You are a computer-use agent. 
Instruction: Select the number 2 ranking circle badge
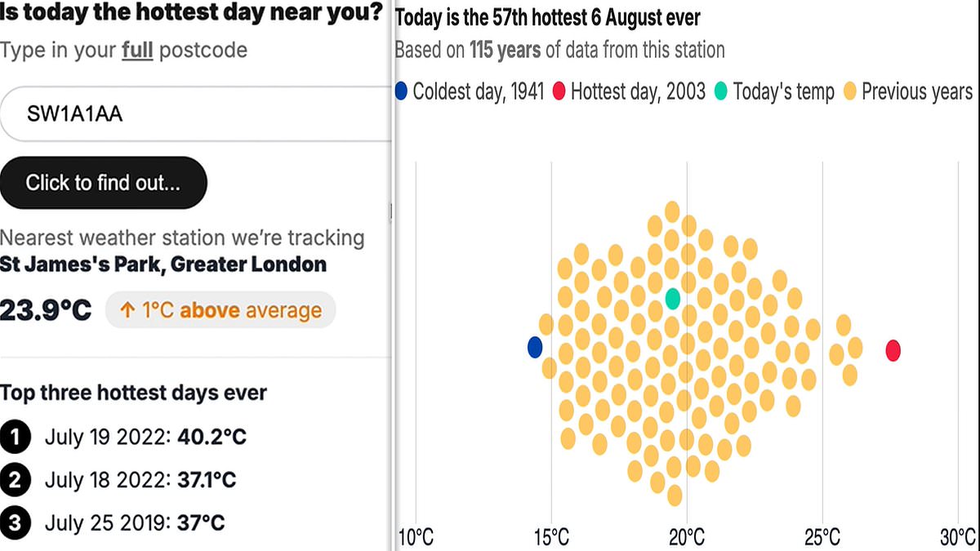[x=15, y=479]
